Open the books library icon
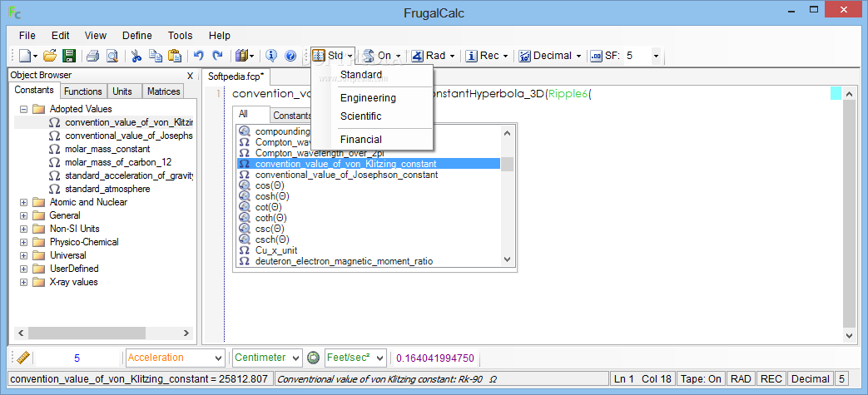Image resolution: width=868 pixels, height=395 pixels. pyautogui.click(x=241, y=56)
